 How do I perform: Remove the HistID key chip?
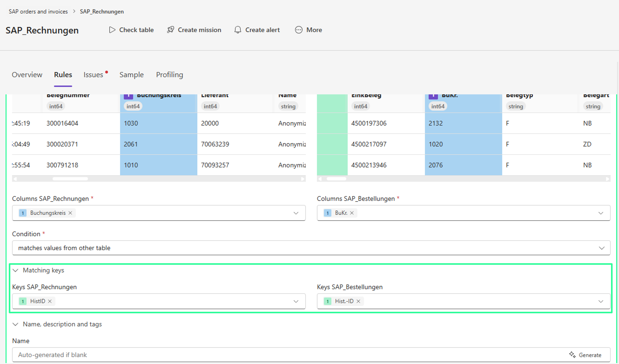tap(50, 301)
